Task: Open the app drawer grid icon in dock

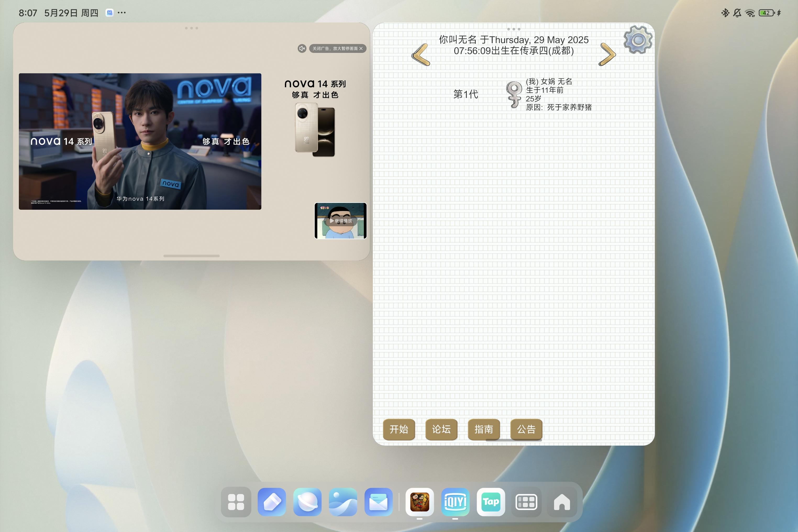Action: (236, 502)
